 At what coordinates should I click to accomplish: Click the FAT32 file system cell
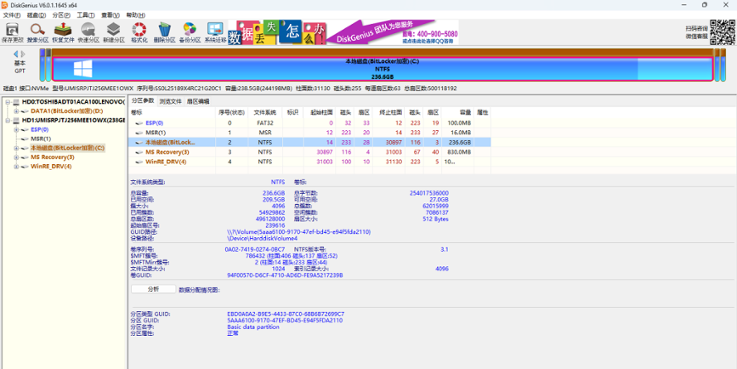tap(265, 123)
